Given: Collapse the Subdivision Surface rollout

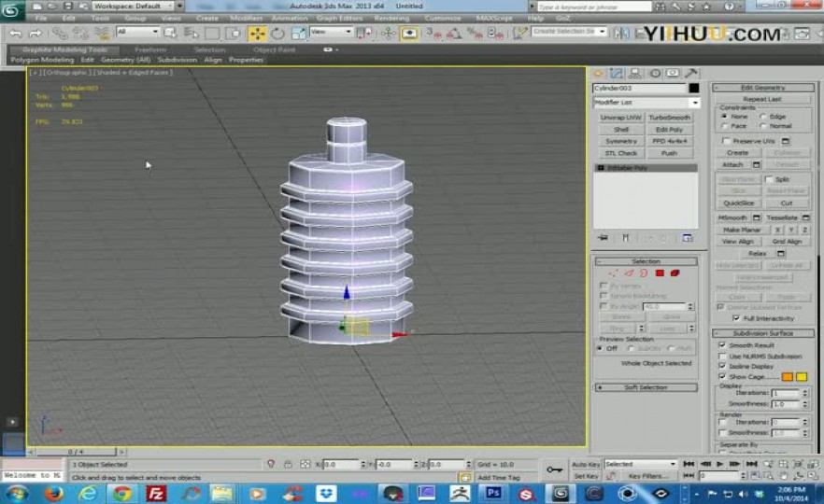Looking at the screenshot, I should point(763,333).
